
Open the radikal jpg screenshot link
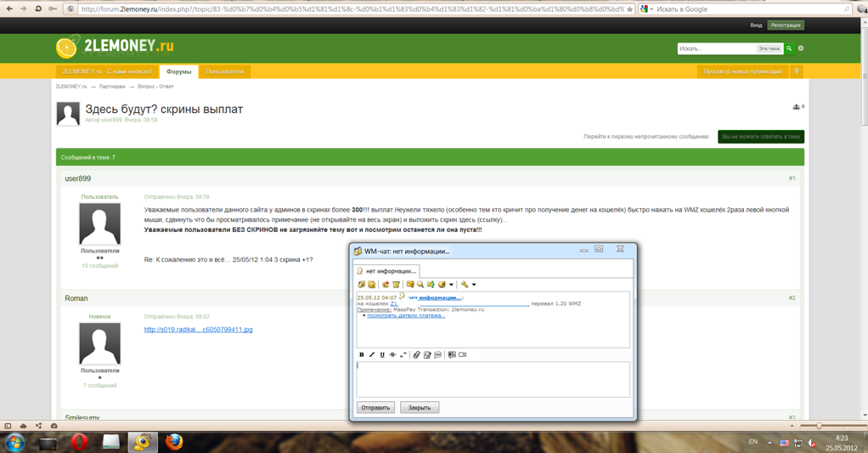coord(198,330)
